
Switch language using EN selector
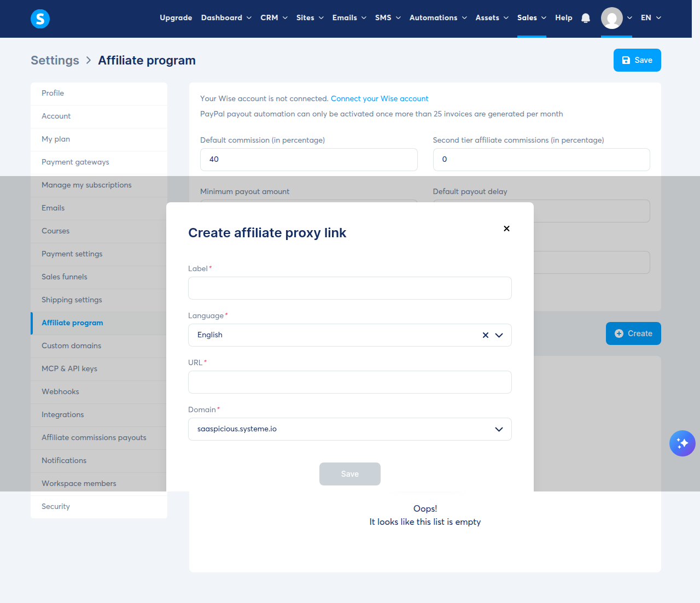point(651,18)
